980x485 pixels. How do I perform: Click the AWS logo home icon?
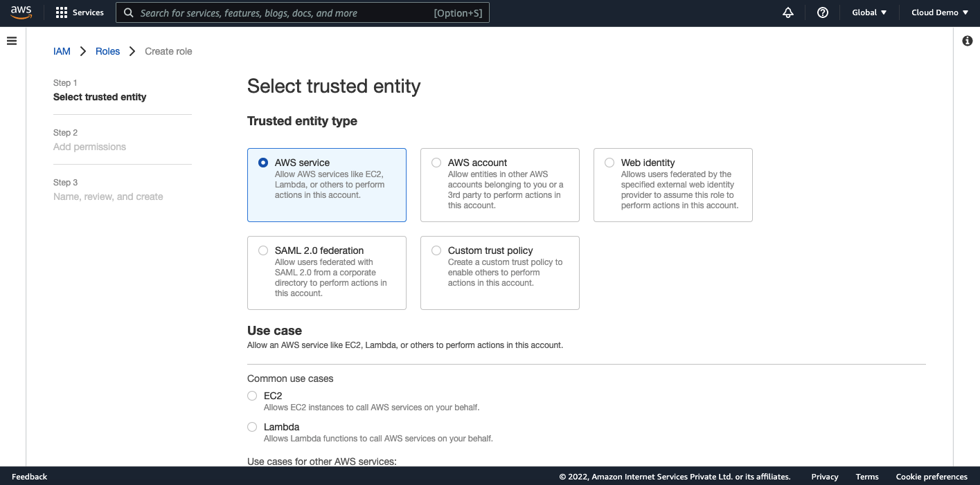click(x=21, y=12)
